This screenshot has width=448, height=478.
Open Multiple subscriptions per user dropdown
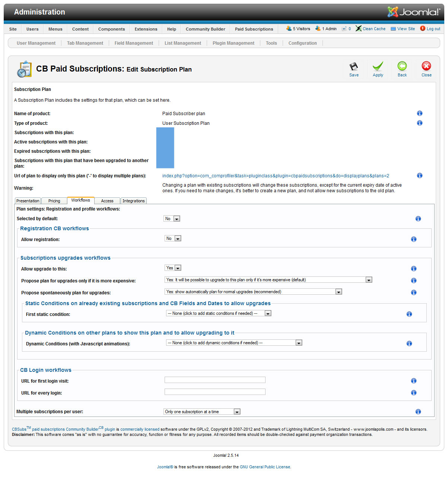pyautogui.click(x=202, y=412)
